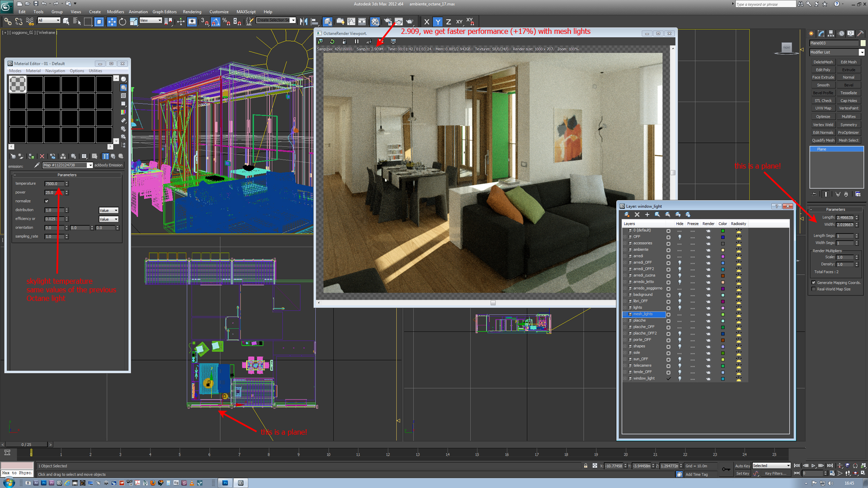Image resolution: width=868 pixels, height=488 pixels.
Task: Expand the arredi layer tree node
Action: (x=625, y=256)
